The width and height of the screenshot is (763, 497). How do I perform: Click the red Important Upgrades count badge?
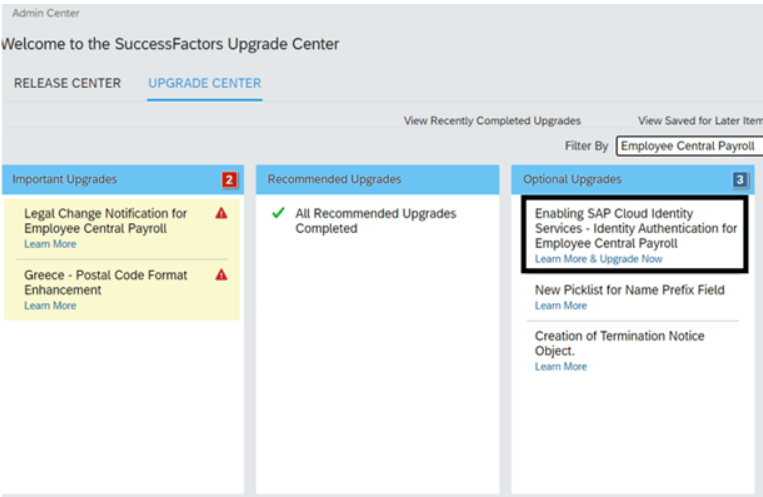click(x=229, y=180)
